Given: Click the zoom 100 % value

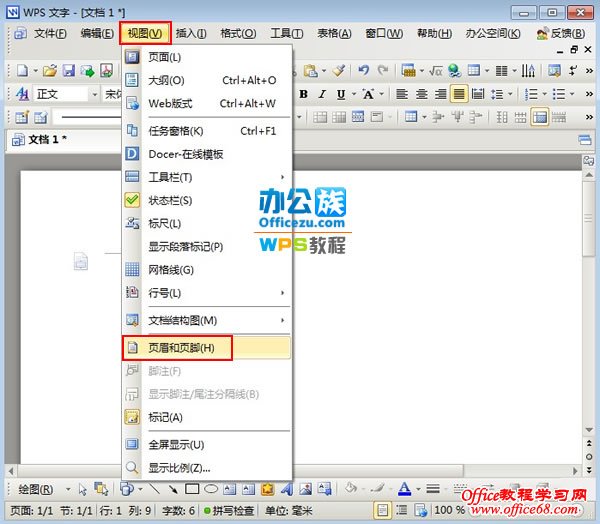Looking at the screenshot, I should (450, 510).
